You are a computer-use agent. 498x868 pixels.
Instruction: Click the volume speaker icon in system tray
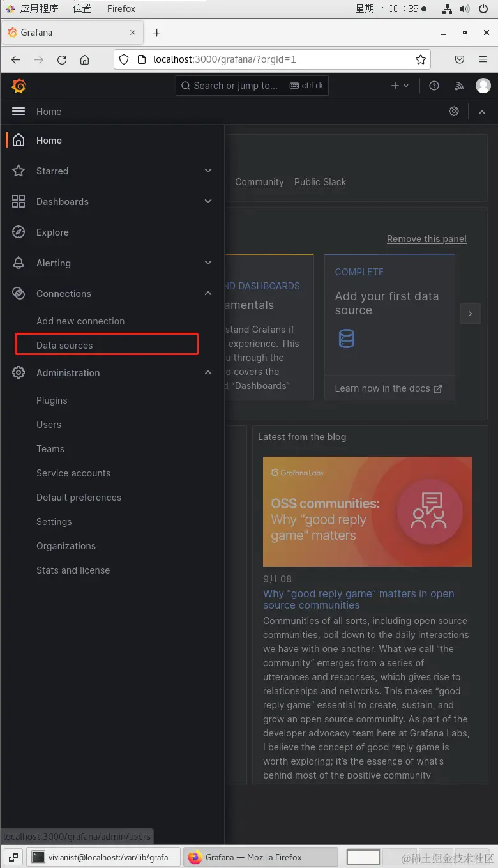point(465,9)
